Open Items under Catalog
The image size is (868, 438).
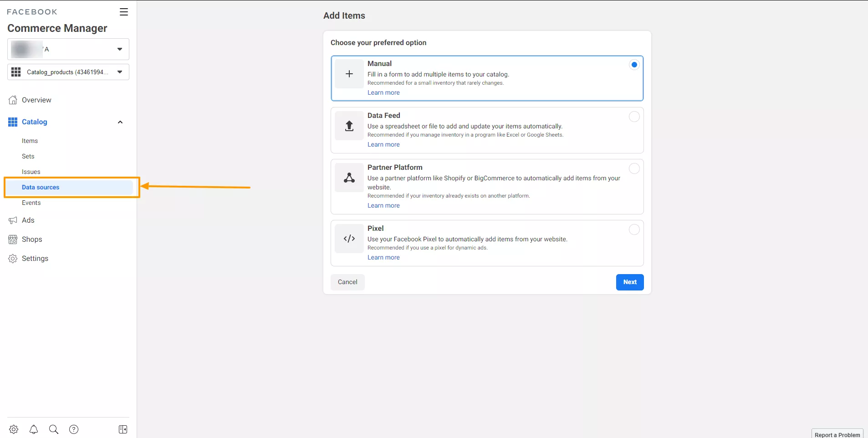point(30,141)
